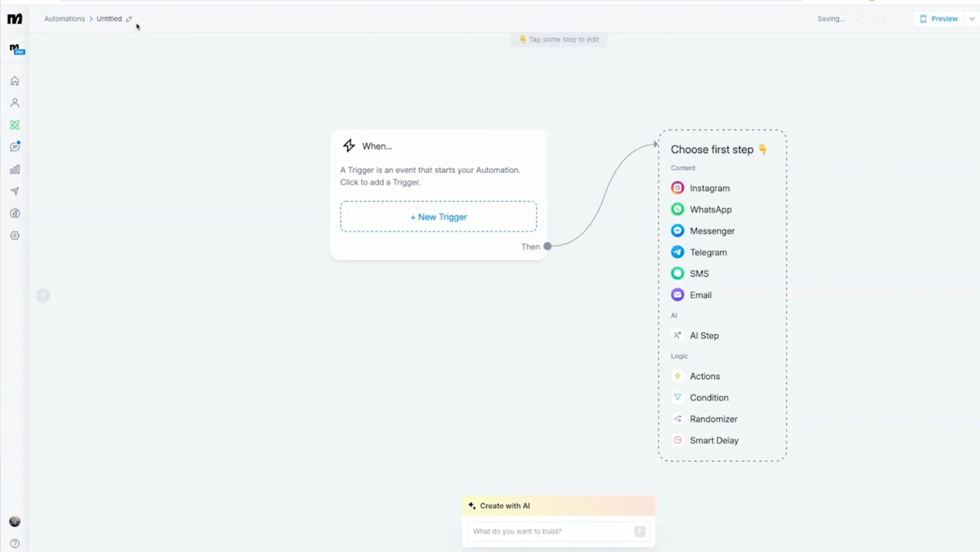Viewport: 980px width, 552px height.
Task: Rename the automation using the pencil icon
Action: 129,18
